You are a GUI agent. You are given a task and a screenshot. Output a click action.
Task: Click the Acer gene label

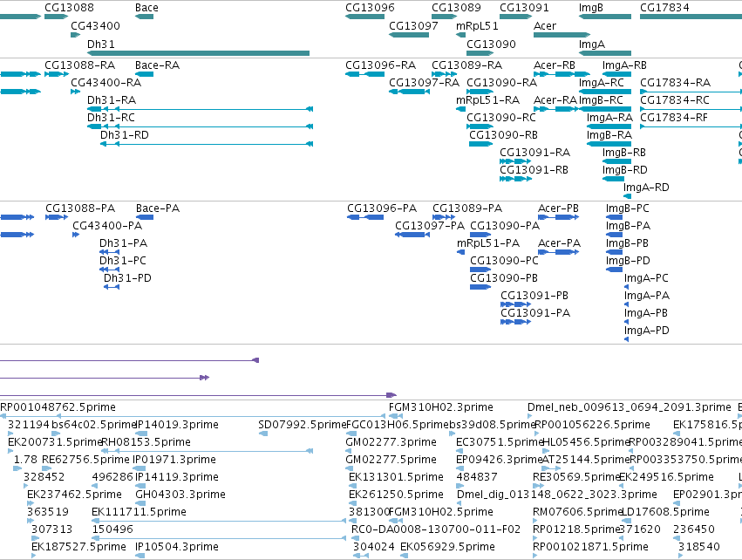point(545,25)
